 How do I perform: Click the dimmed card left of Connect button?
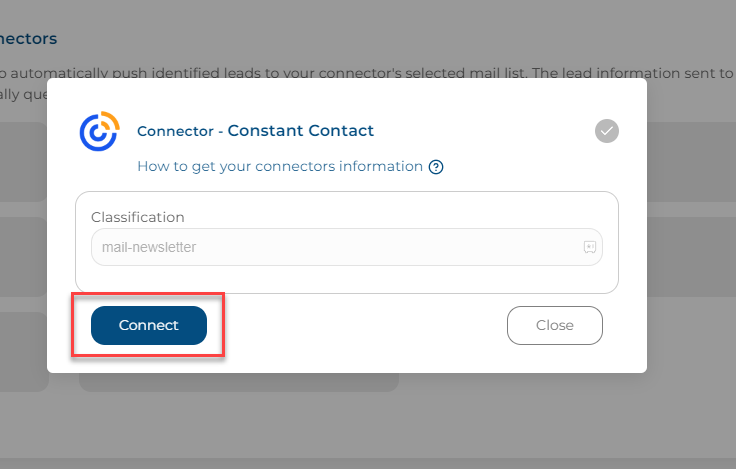(23, 352)
